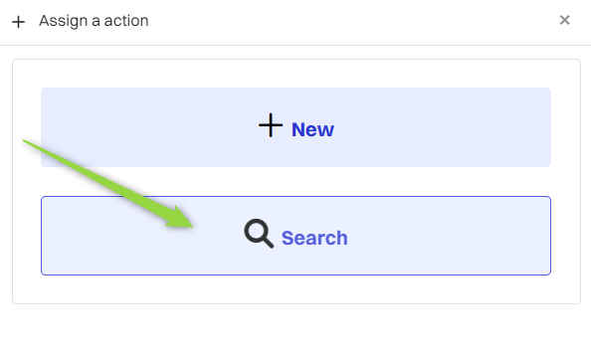Image resolution: width=591 pixels, height=364 pixels.
Task: Choose the light-blue New option card
Action: pos(295,127)
